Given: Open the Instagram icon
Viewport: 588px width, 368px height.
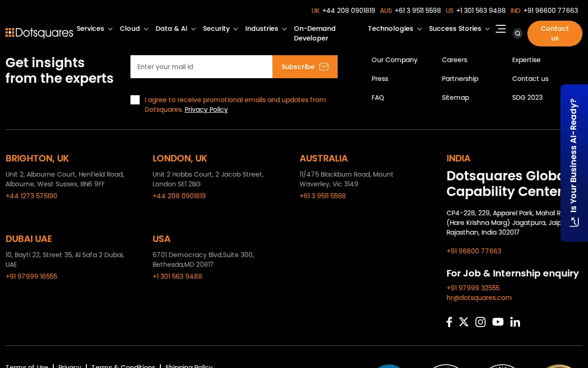Looking at the screenshot, I should (x=481, y=322).
